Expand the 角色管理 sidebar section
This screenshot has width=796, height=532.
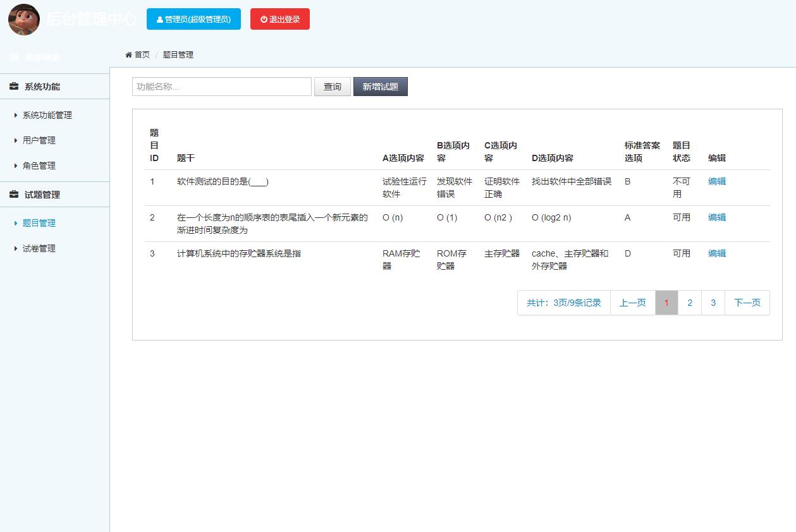click(x=38, y=166)
